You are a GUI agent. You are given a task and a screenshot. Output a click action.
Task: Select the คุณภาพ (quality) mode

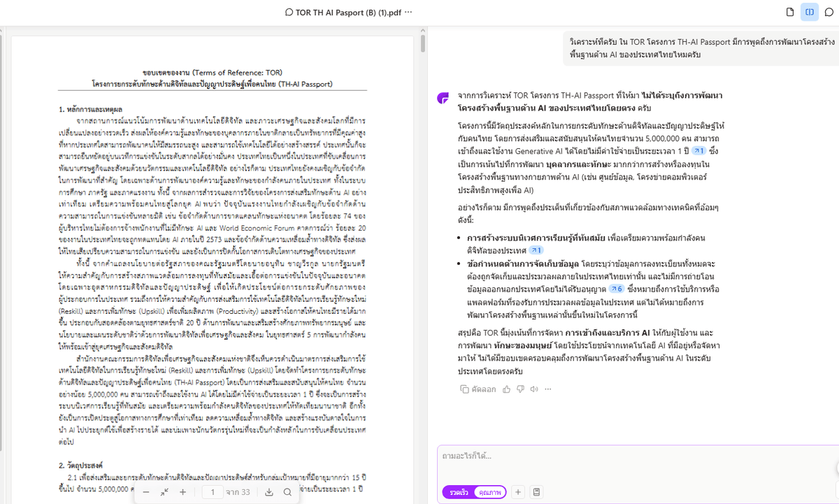[489, 492]
